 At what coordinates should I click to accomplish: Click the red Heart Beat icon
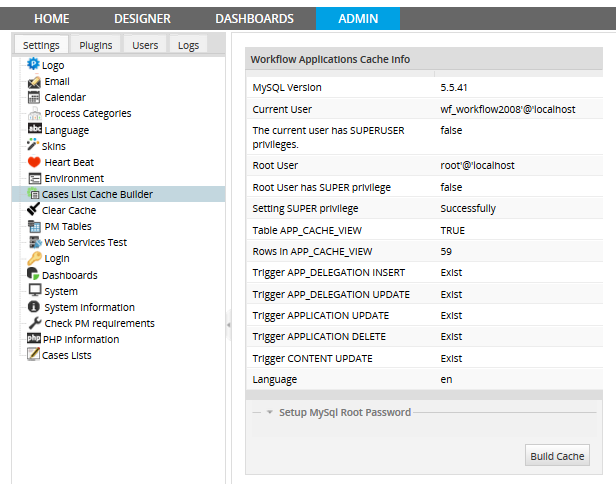(34, 162)
